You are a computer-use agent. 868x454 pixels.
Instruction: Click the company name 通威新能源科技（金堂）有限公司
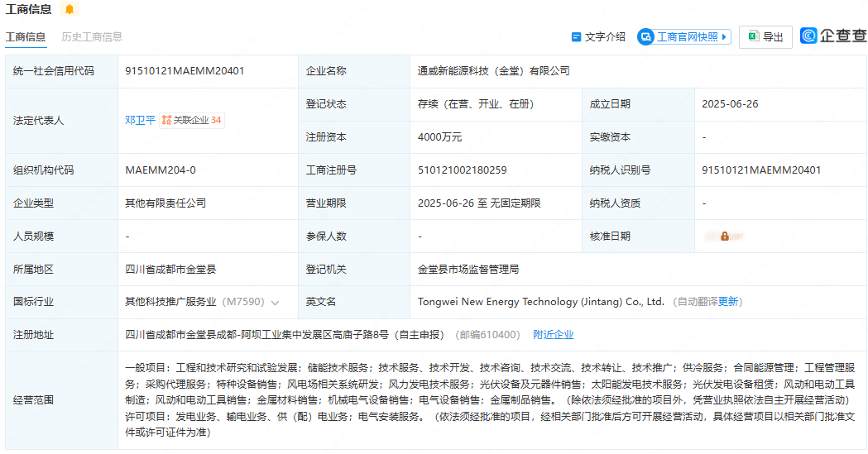(493, 71)
